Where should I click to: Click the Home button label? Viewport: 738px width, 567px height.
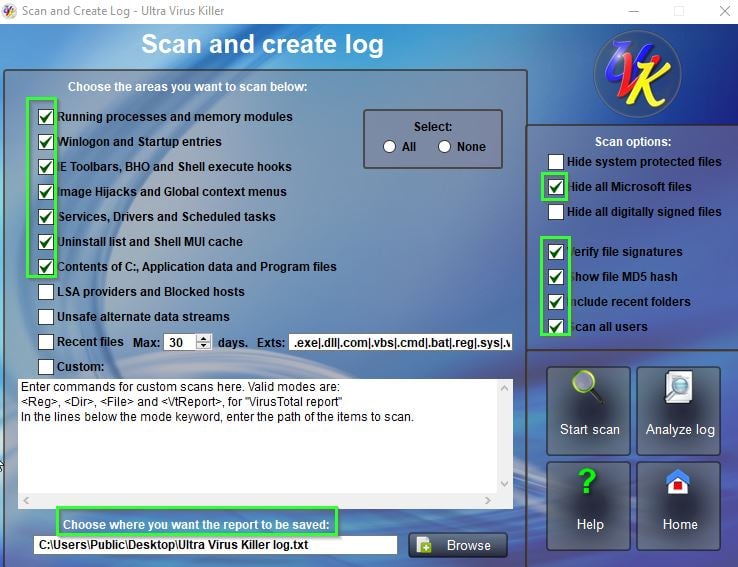click(680, 524)
